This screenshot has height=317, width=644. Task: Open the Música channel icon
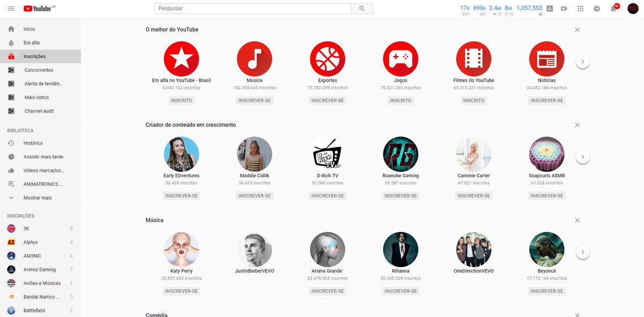coord(254,59)
